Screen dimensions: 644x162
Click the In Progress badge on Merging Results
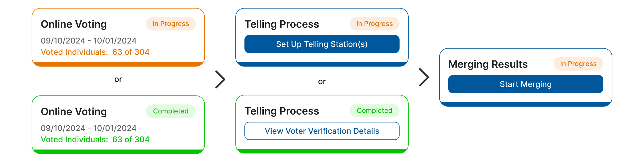click(x=578, y=64)
